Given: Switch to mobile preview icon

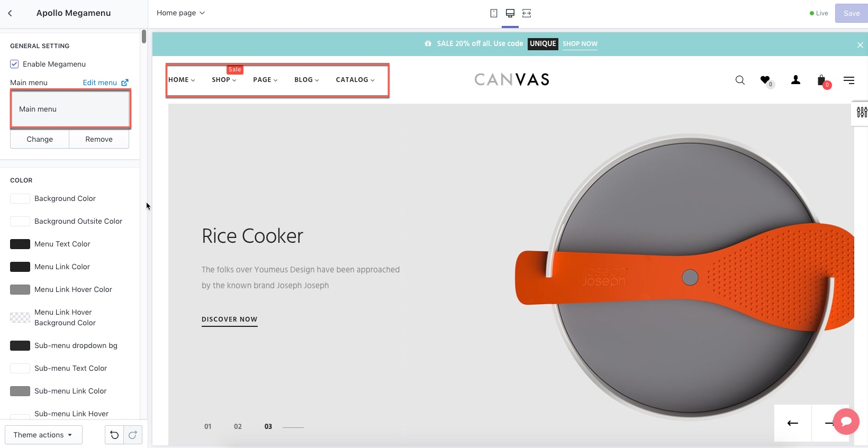Looking at the screenshot, I should tap(494, 13).
